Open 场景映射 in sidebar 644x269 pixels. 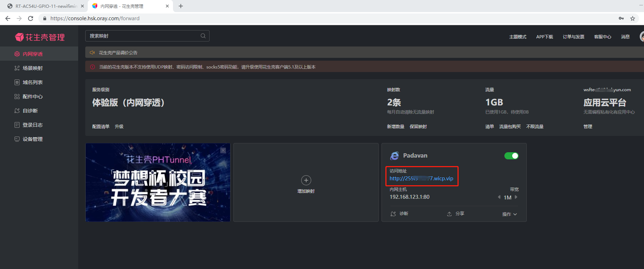39,68
